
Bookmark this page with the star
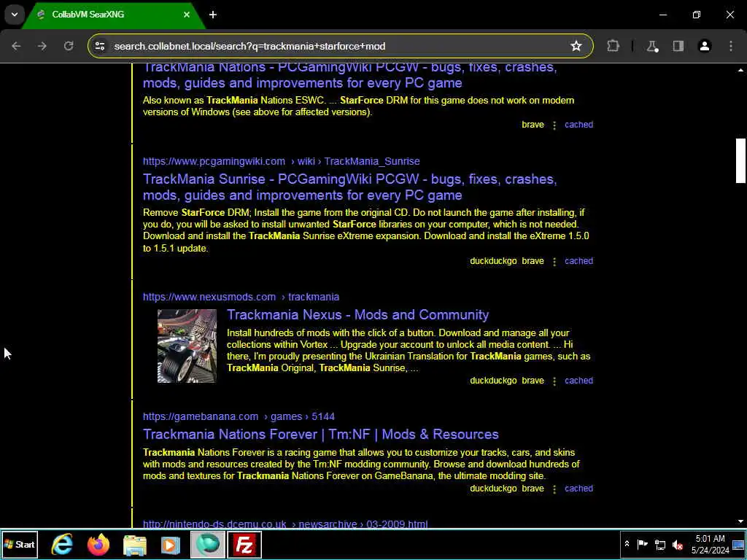pyautogui.click(x=576, y=46)
